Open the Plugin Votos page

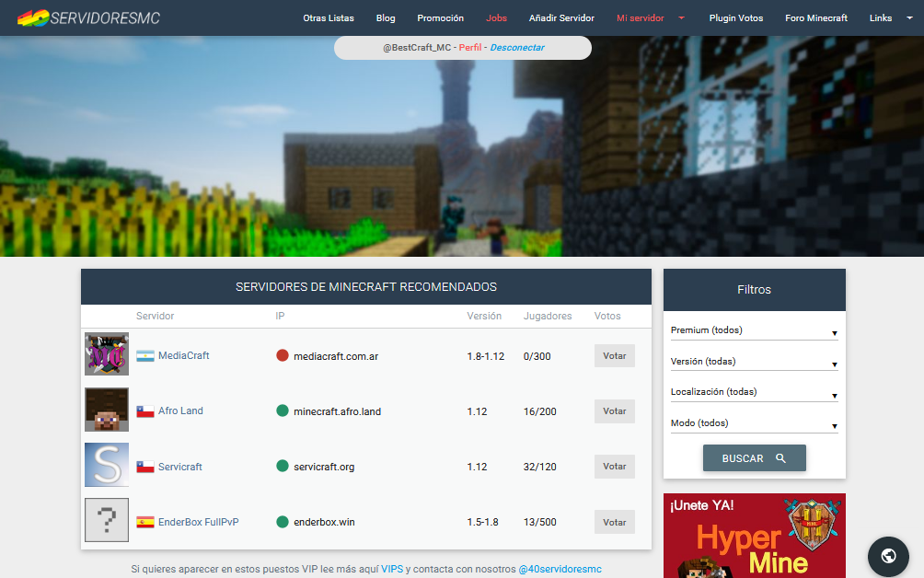tap(736, 18)
